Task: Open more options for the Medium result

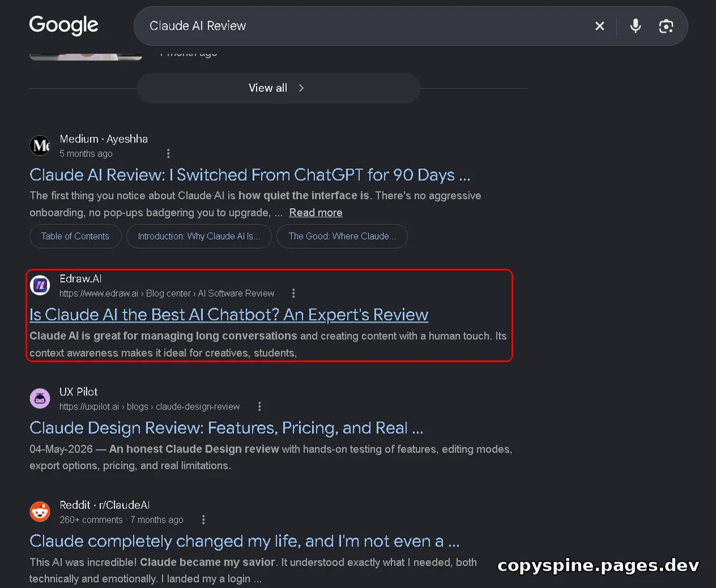Action: tap(168, 153)
